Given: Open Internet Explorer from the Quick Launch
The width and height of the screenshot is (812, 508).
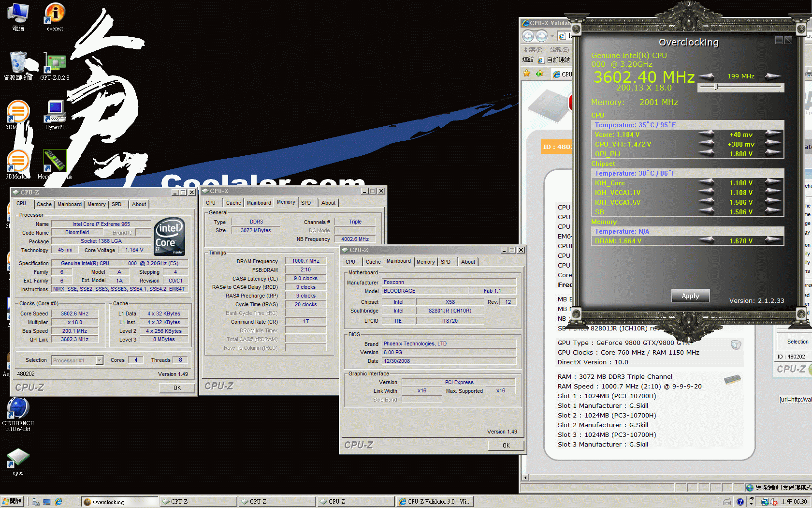Looking at the screenshot, I should [58, 502].
